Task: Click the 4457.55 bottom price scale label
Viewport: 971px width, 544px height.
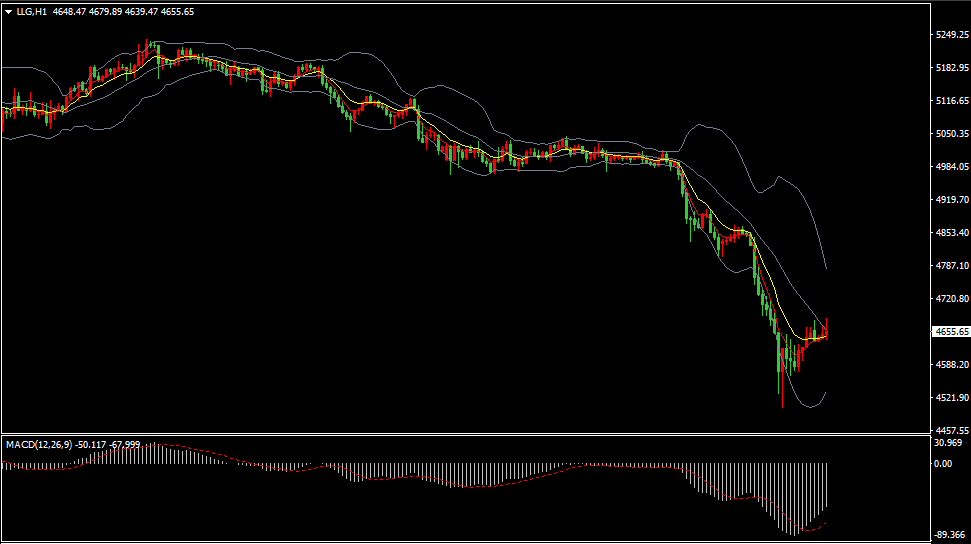Action: (950, 429)
